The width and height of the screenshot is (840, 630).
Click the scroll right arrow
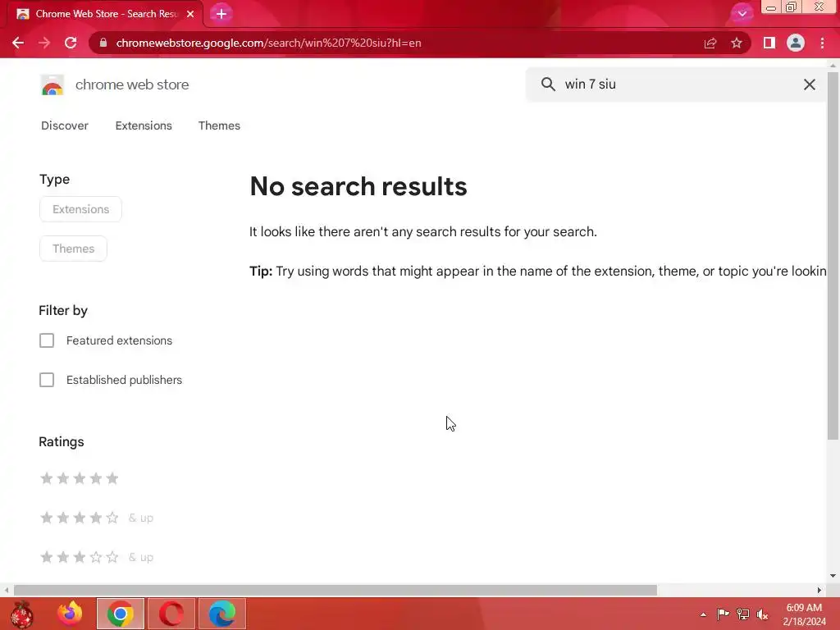(819, 590)
